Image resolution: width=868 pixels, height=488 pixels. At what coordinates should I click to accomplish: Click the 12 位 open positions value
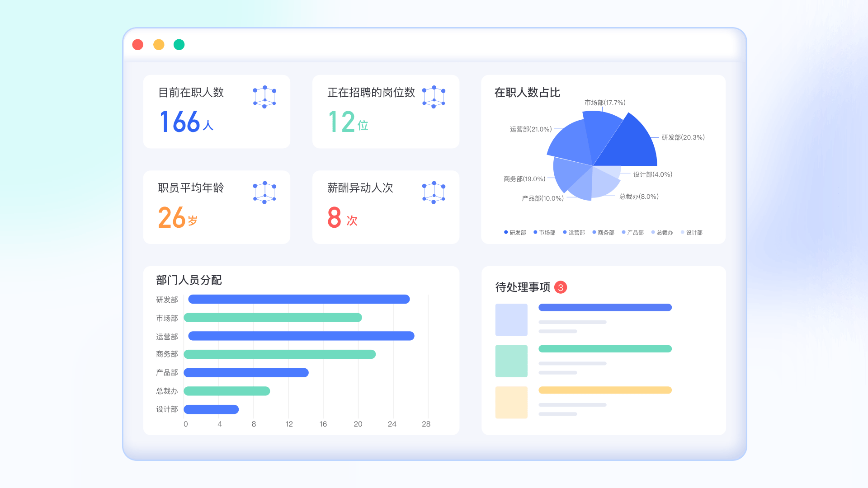[348, 122]
